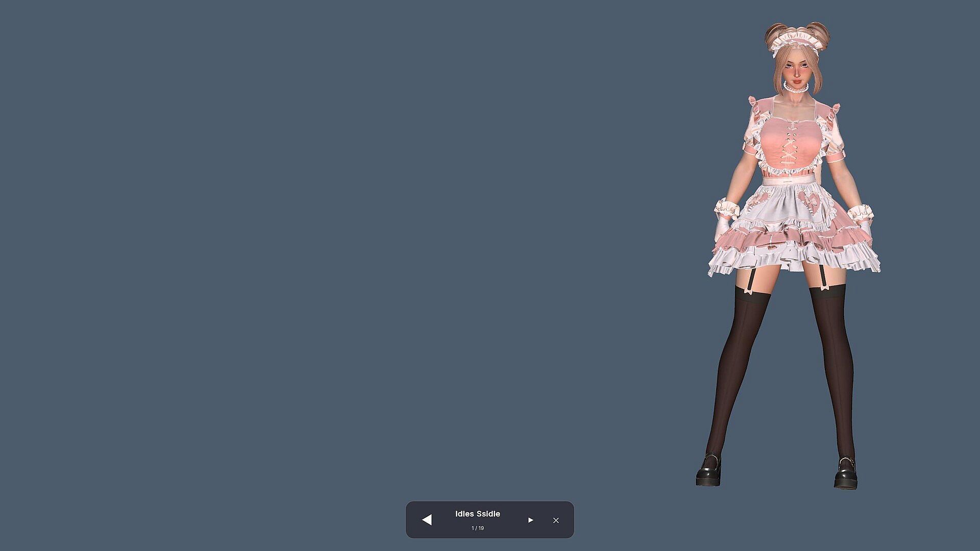Screen dimensions: 980x551
Task: Click the character's left hair bun
Action: coord(775,32)
